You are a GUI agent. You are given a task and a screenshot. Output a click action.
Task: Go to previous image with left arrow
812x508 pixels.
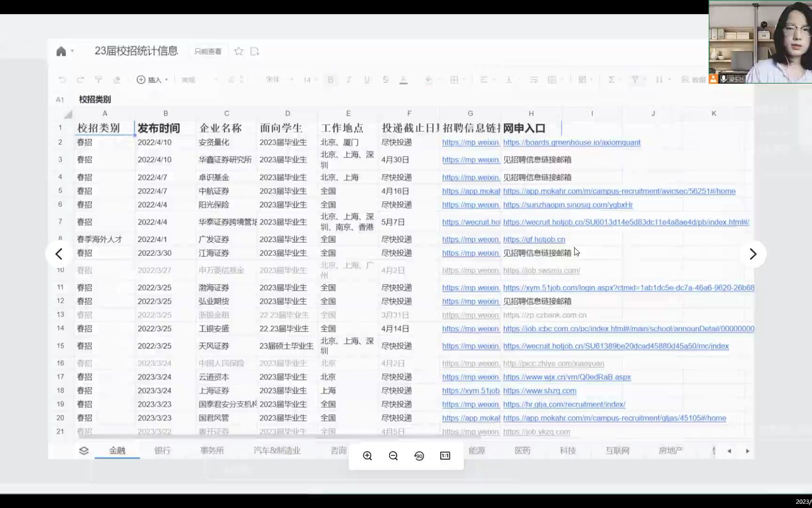pyautogui.click(x=59, y=254)
